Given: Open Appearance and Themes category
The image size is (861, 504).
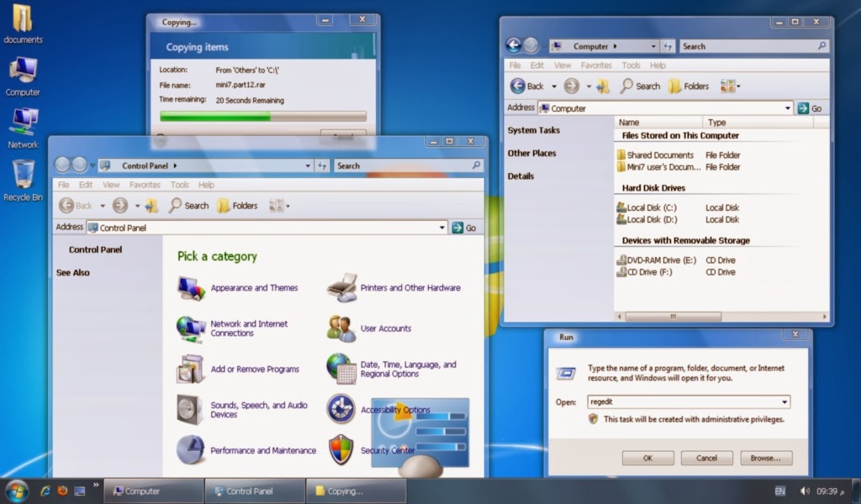Looking at the screenshot, I should [x=237, y=288].
